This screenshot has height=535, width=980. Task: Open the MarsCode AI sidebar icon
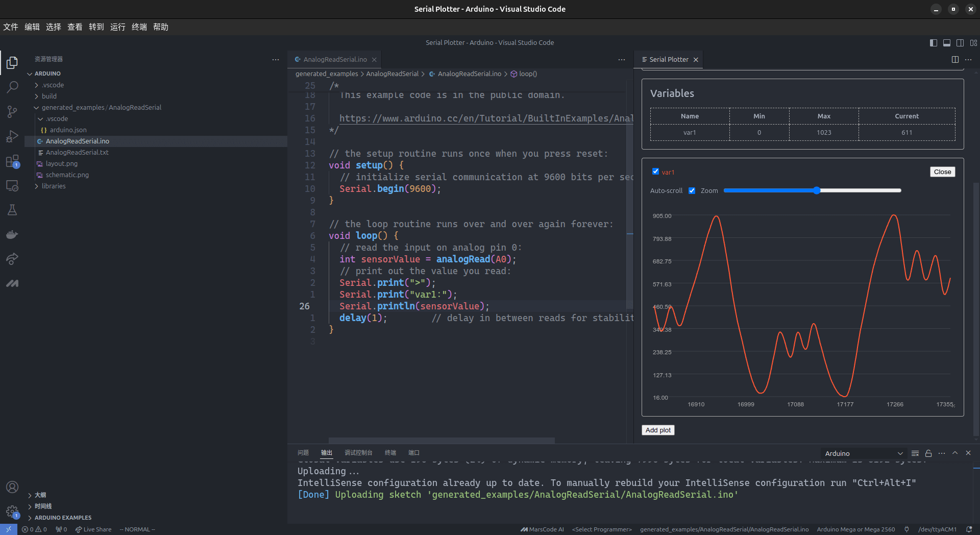[x=12, y=283]
